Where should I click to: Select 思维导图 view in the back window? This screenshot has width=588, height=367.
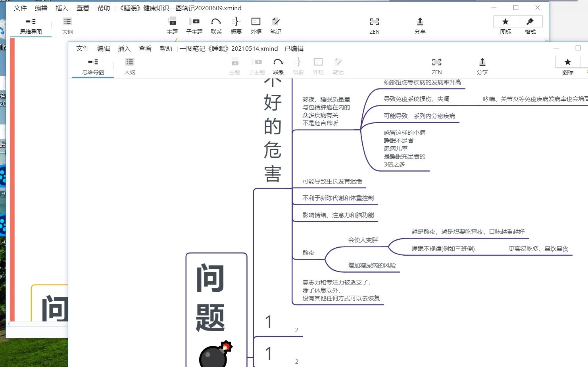[31, 26]
